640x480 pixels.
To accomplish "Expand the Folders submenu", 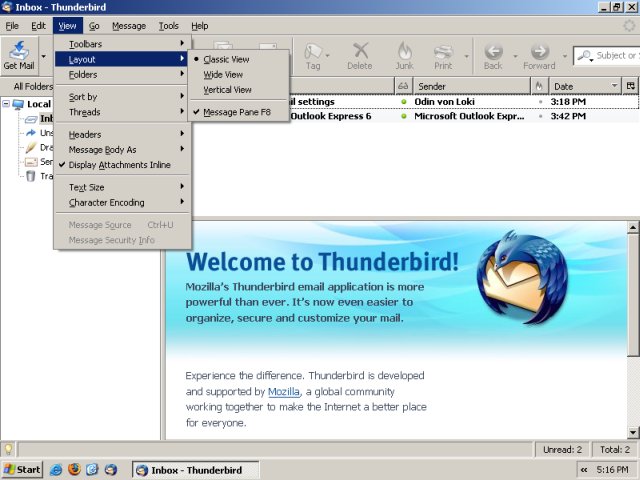I will click(122, 74).
